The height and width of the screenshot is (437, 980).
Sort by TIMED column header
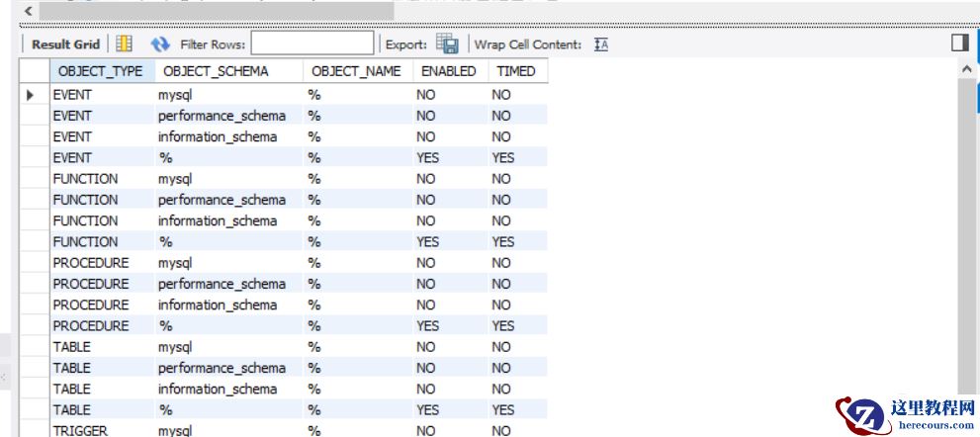[517, 71]
